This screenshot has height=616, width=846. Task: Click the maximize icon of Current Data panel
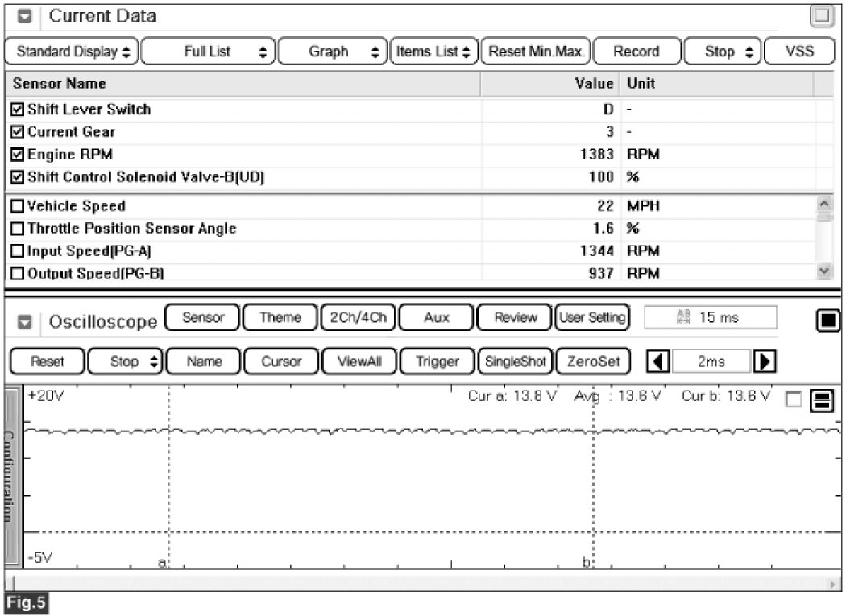[820, 15]
